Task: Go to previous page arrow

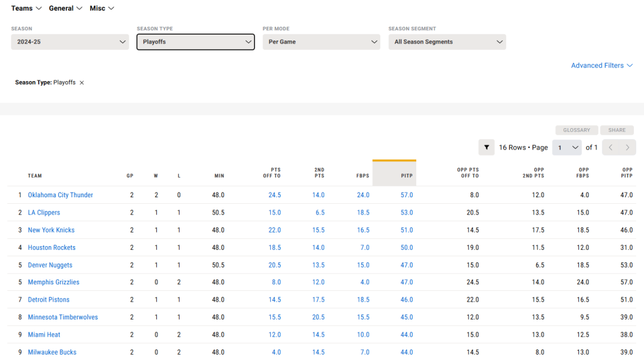Action: 611,147
